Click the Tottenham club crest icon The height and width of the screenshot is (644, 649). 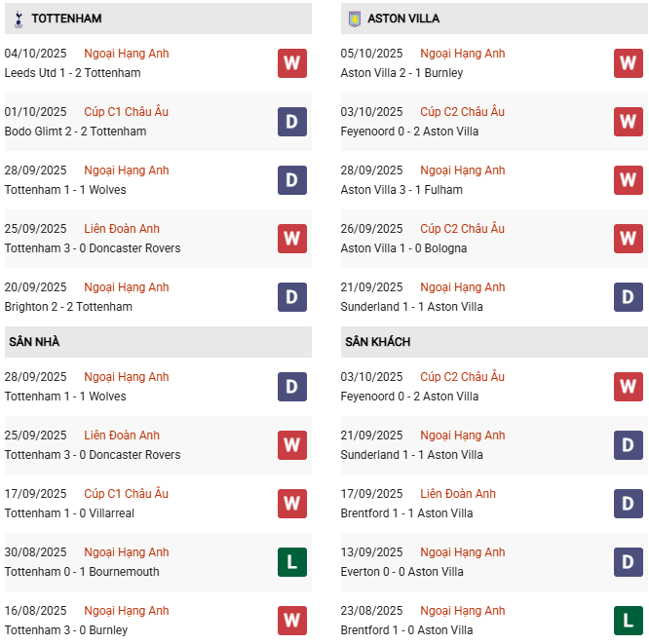pos(16,19)
